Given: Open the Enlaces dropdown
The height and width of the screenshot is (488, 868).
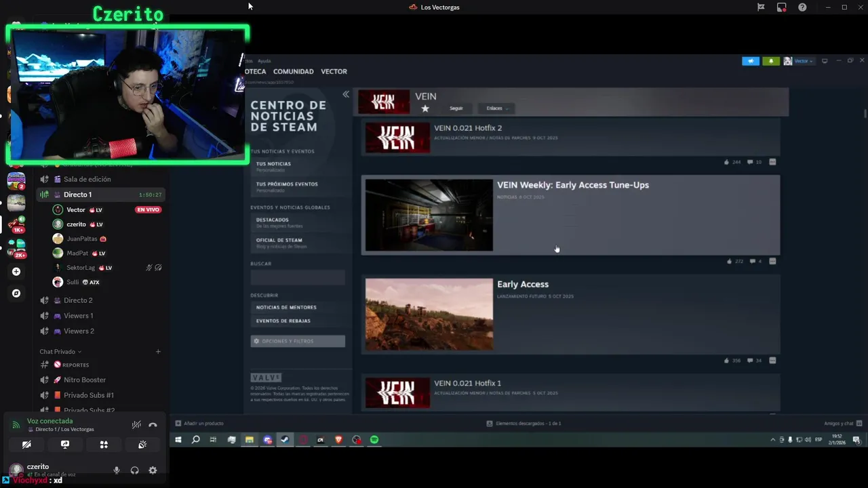Looking at the screenshot, I should pyautogui.click(x=496, y=108).
